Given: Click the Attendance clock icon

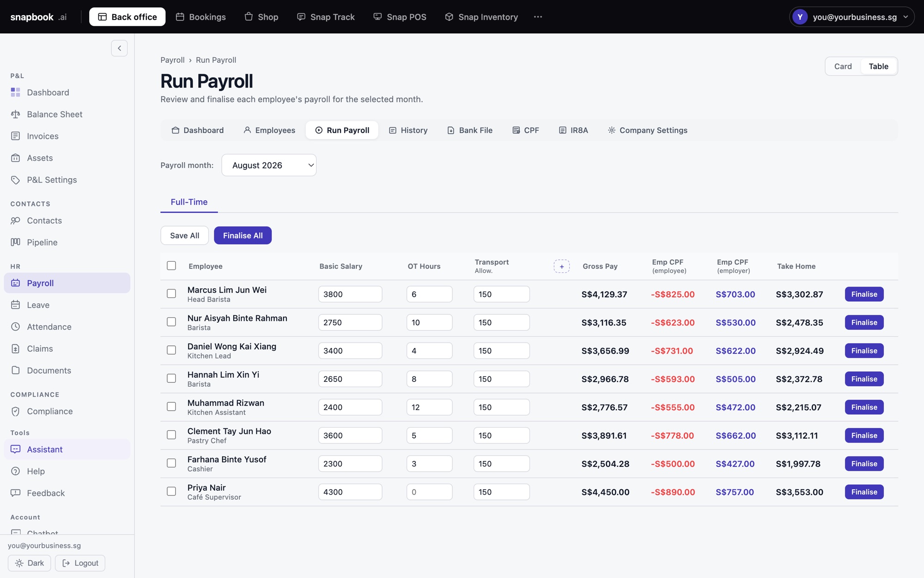Looking at the screenshot, I should pyautogui.click(x=16, y=326).
